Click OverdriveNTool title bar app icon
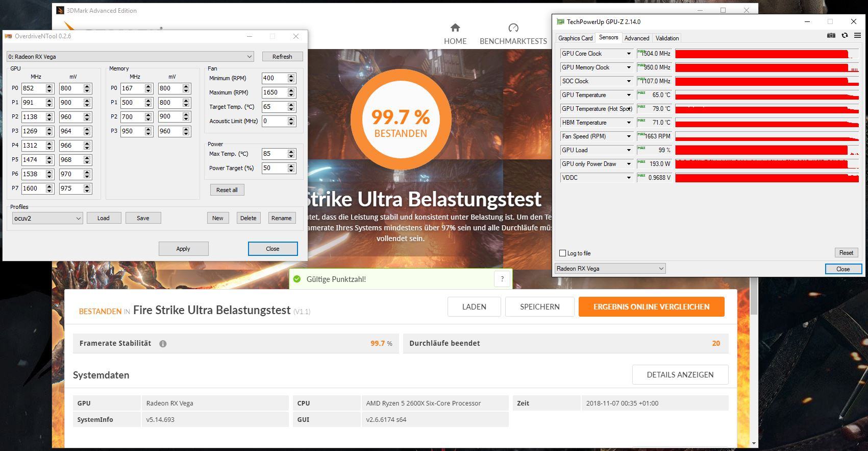The width and height of the screenshot is (868, 451). pyautogui.click(x=8, y=36)
